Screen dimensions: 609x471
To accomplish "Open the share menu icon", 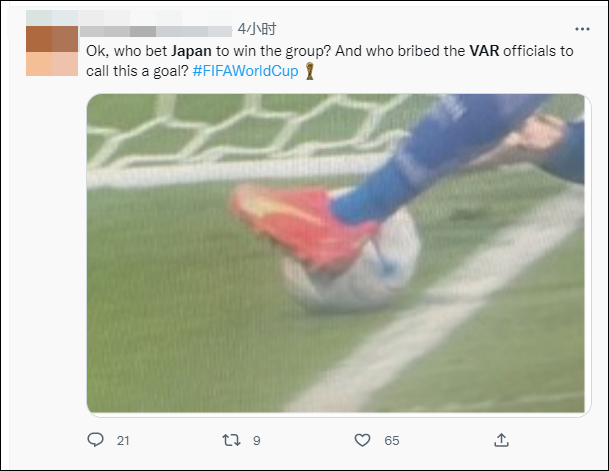I will 502,440.
